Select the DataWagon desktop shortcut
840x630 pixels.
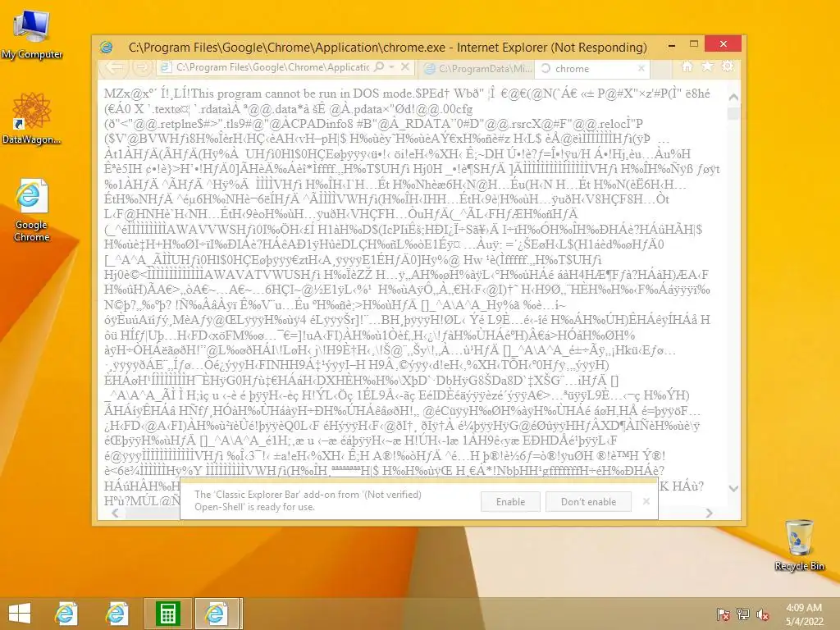(x=32, y=118)
